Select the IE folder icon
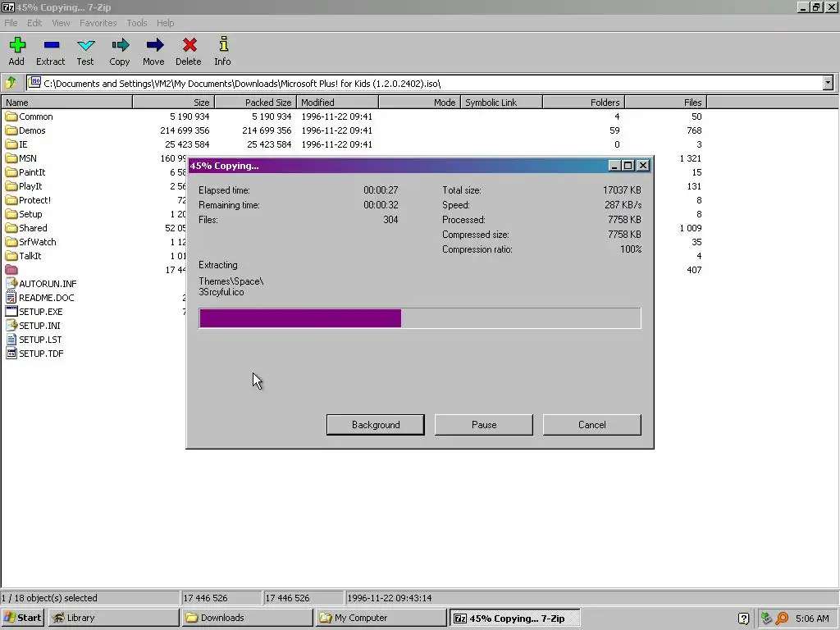The image size is (840, 630). (11, 144)
